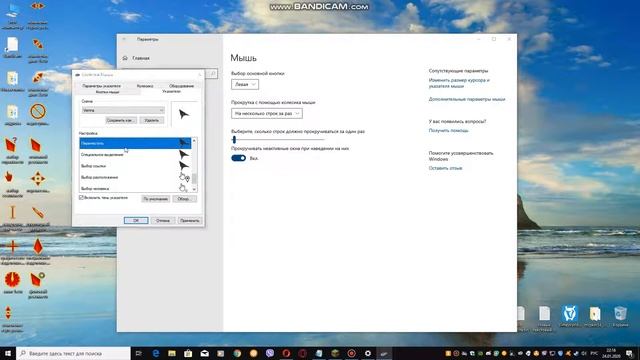Image resolution: width=640 pixels, height=360 pixels.
Task: Switch to 'Параметры указателя' tab
Action: coord(101,86)
